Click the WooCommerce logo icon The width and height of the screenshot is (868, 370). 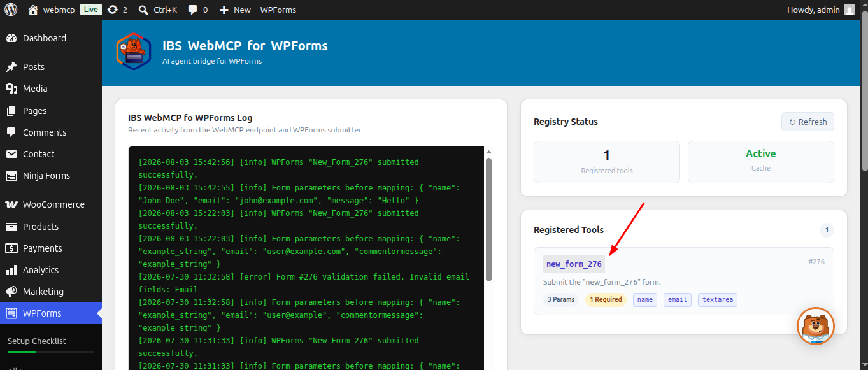click(11, 204)
